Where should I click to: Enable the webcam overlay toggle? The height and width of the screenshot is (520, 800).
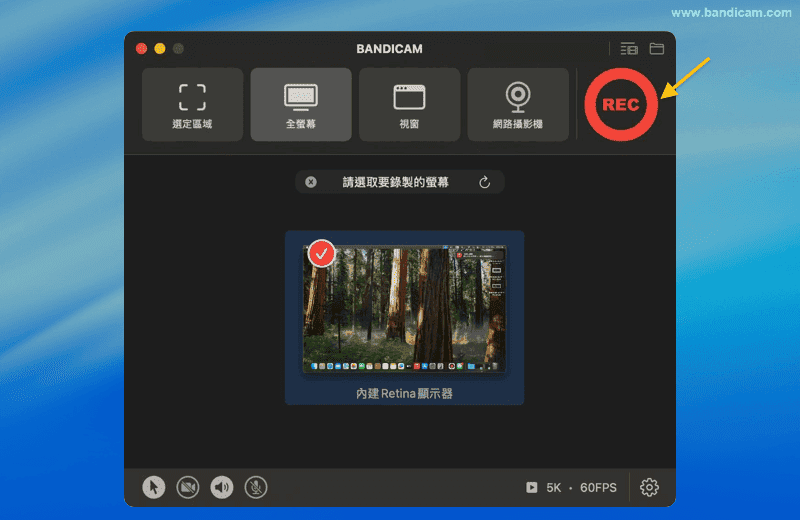(x=188, y=487)
